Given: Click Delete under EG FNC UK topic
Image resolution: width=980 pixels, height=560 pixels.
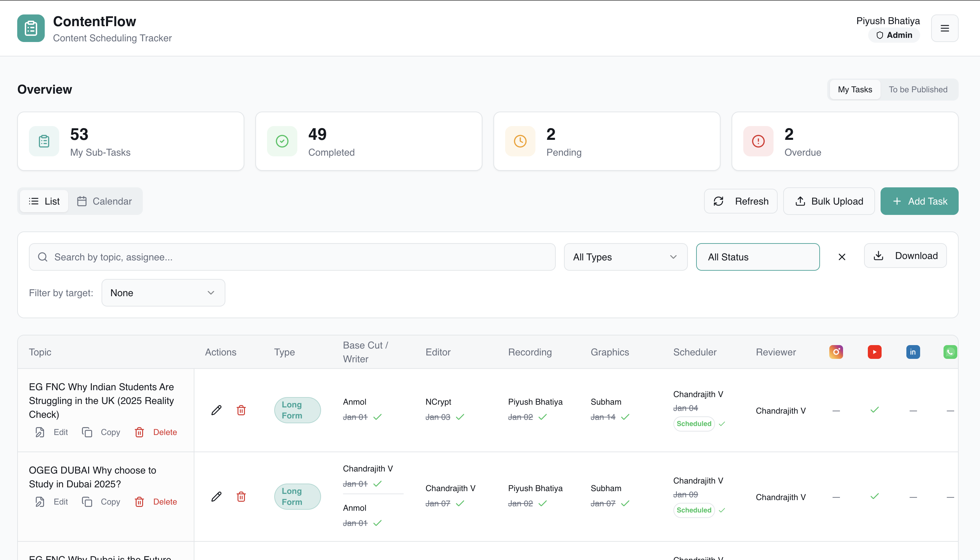Looking at the screenshot, I should pyautogui.click(x=156, y=432).
